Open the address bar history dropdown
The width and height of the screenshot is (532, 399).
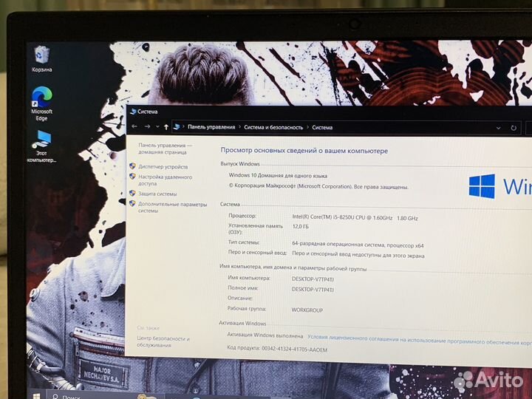click(498, 129)
